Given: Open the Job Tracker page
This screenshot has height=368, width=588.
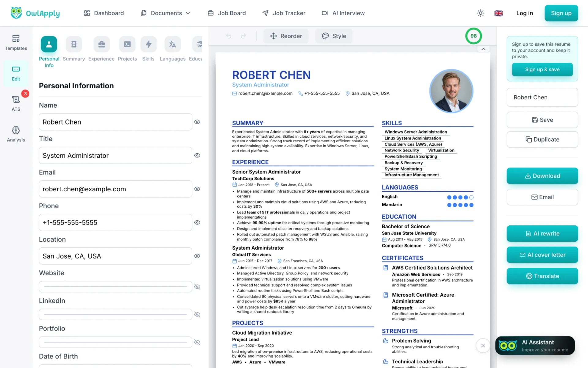Looking at the screenshot, I should [x=284, y=13].
